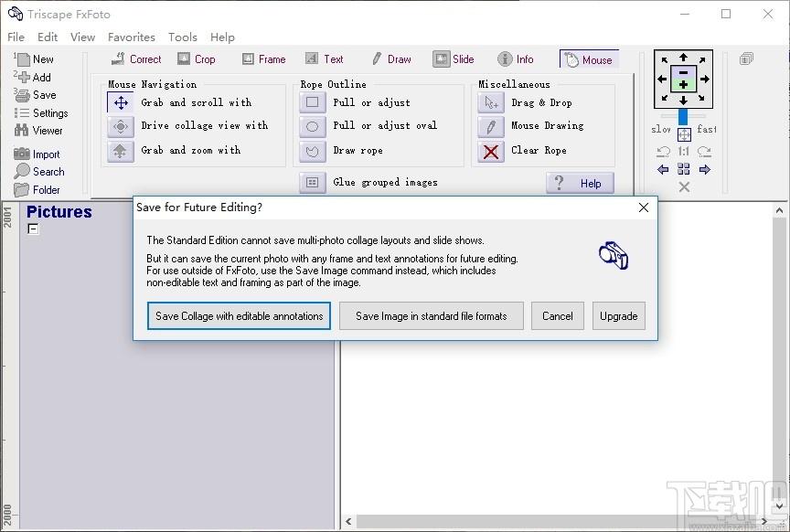The image size is (790, 532).
Task: Open the Info tab
Action: [x=516, y=59]
